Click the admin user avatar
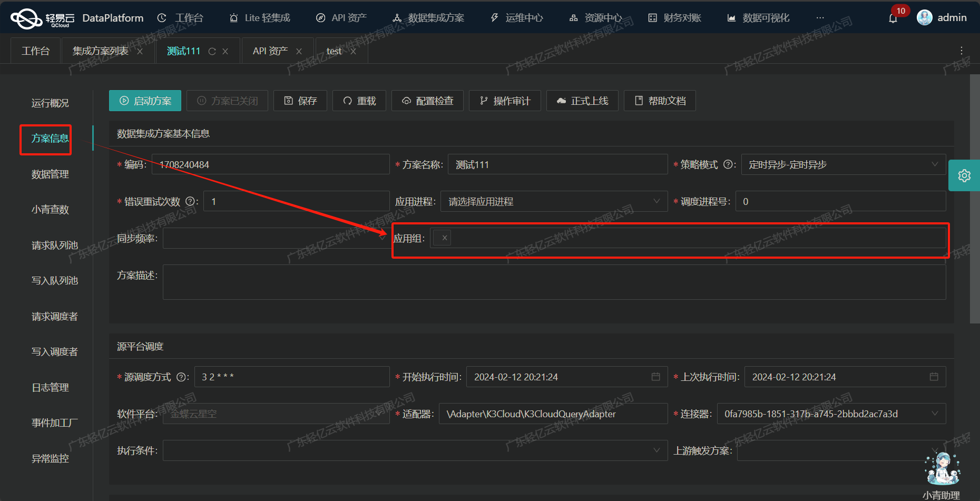This screenshot has height=501, width=980. (925, 17)
